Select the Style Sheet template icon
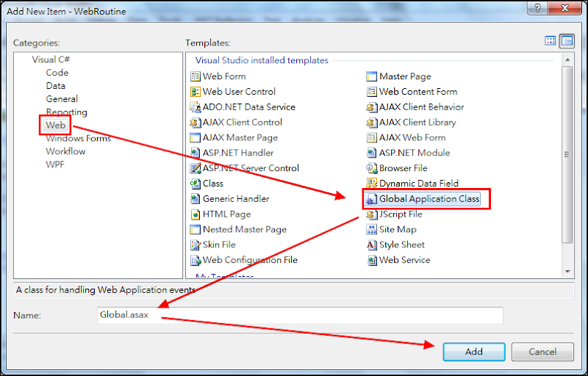 [371, 245]
